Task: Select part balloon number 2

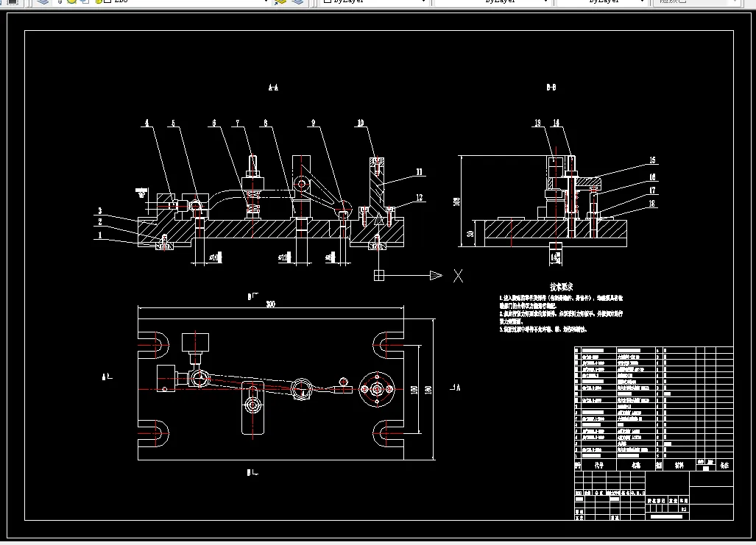Action: [x=100, y=222]
